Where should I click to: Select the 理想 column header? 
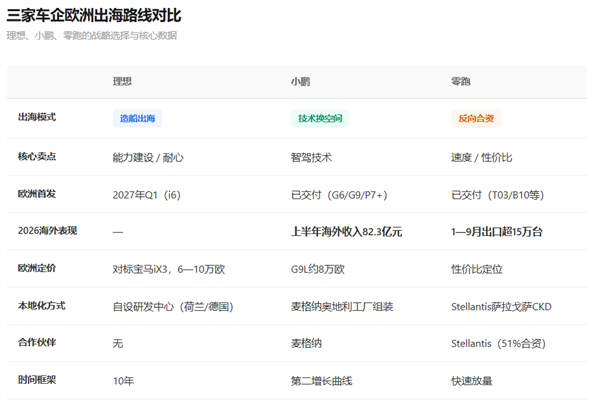pyautogui.click(x=122, y=82)
